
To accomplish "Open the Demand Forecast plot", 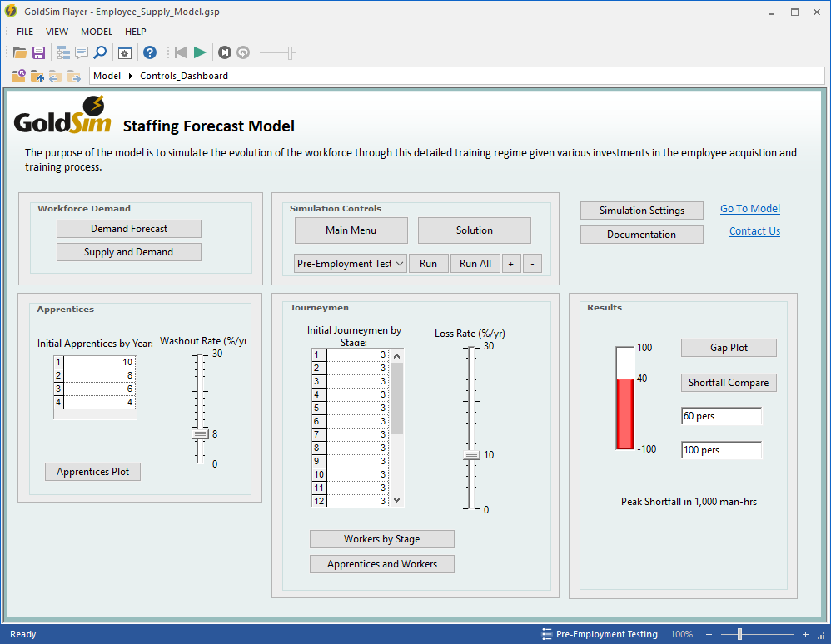I will (x=129, y=229).
